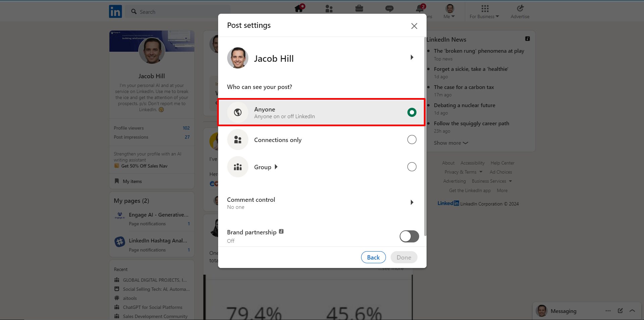Click the Ad Choices footer link

coord(501,172)
